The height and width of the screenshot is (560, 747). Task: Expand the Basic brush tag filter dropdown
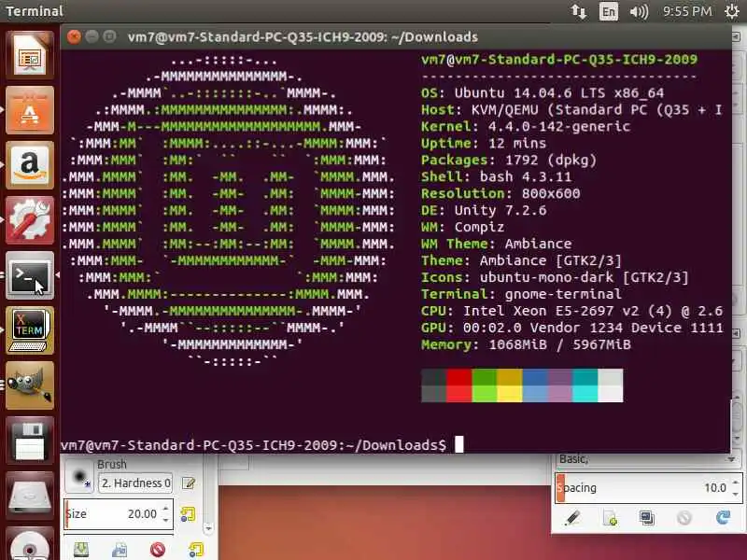click(x=730, y=459)
